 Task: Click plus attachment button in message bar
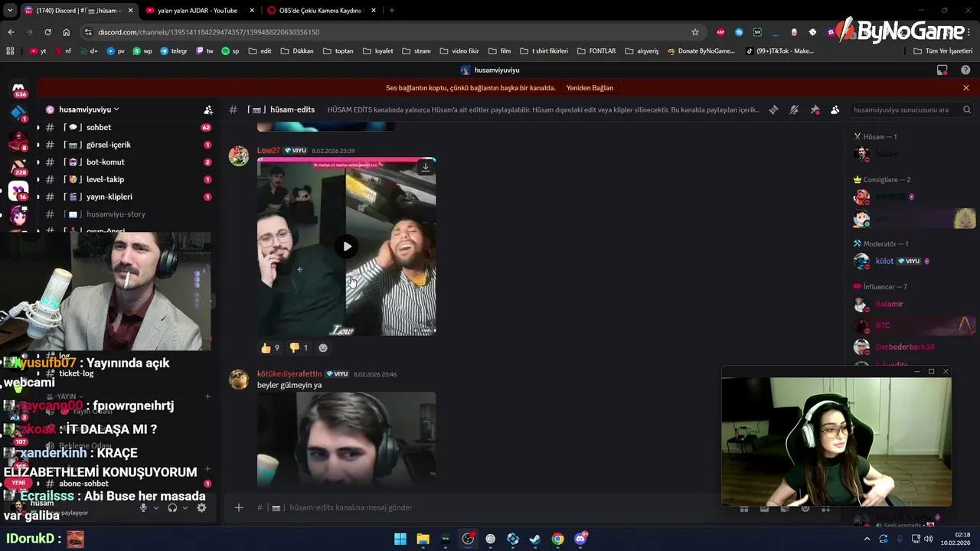[239, 507]
